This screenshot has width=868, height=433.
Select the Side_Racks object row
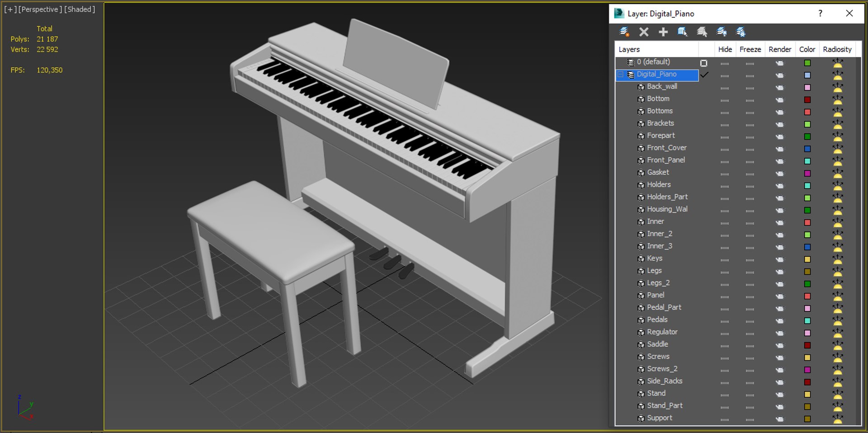pos(664,381)
